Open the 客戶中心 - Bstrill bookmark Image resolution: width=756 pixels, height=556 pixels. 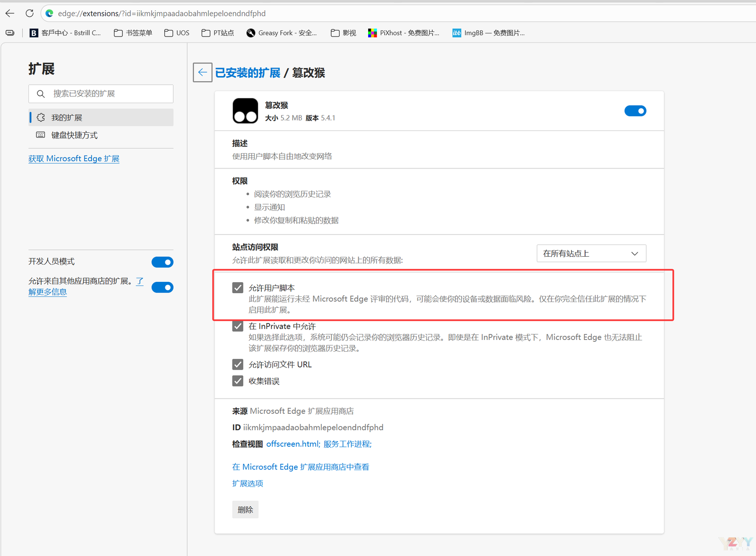[x=65, y=33]
